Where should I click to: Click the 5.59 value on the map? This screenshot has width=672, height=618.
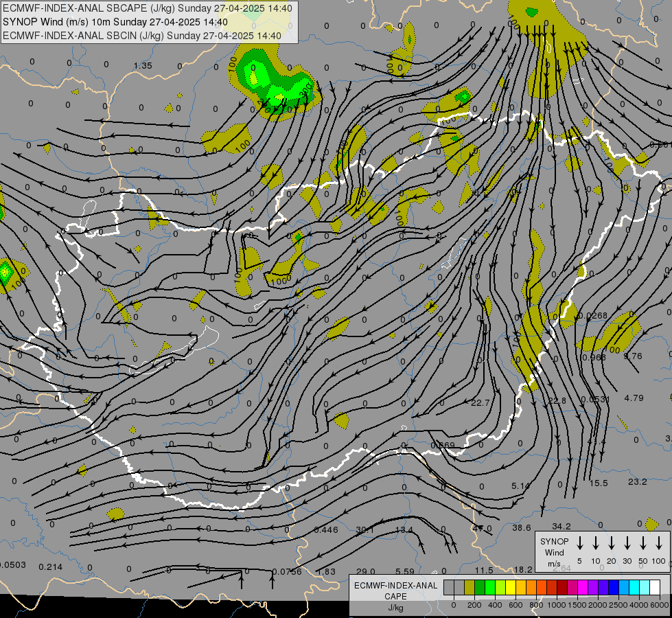pos(404,571)
